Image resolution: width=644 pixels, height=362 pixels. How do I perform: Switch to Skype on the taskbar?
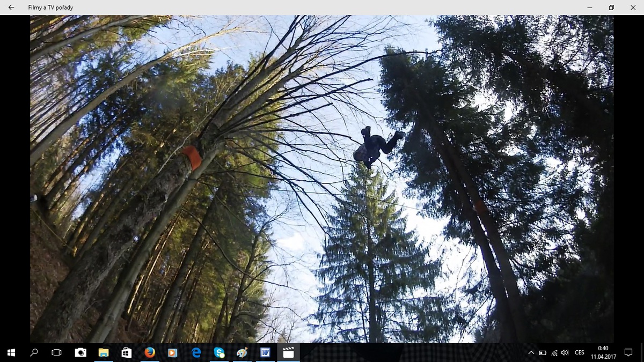click(x=219, y=352)
